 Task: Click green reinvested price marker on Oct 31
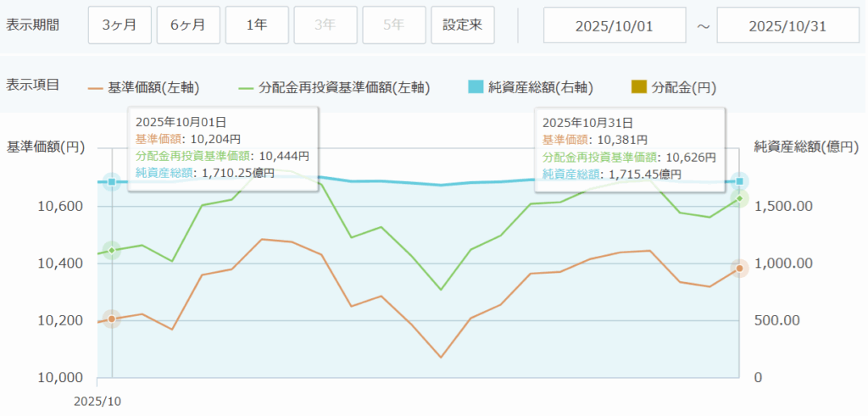[740, 198]
